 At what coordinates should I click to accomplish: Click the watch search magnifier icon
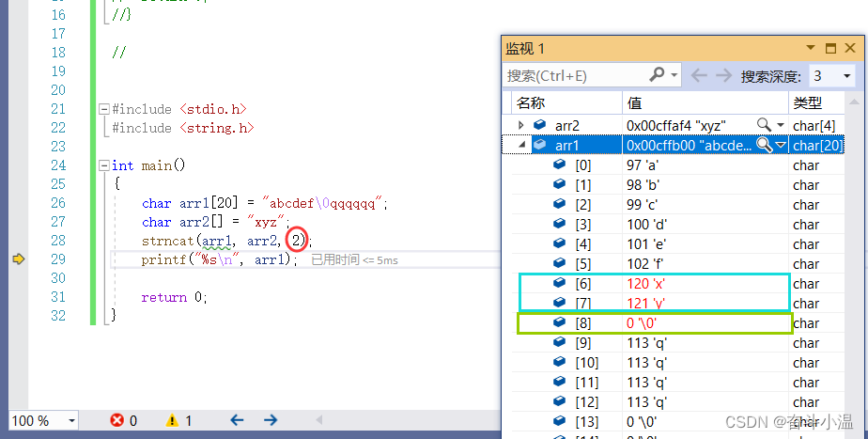pyautogui.click(x=657, y=74)
